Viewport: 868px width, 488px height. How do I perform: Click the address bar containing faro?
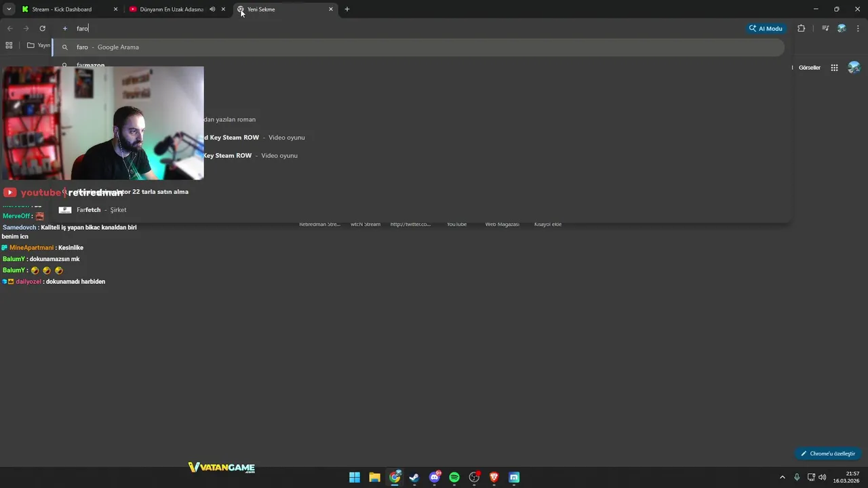(400, 28)
